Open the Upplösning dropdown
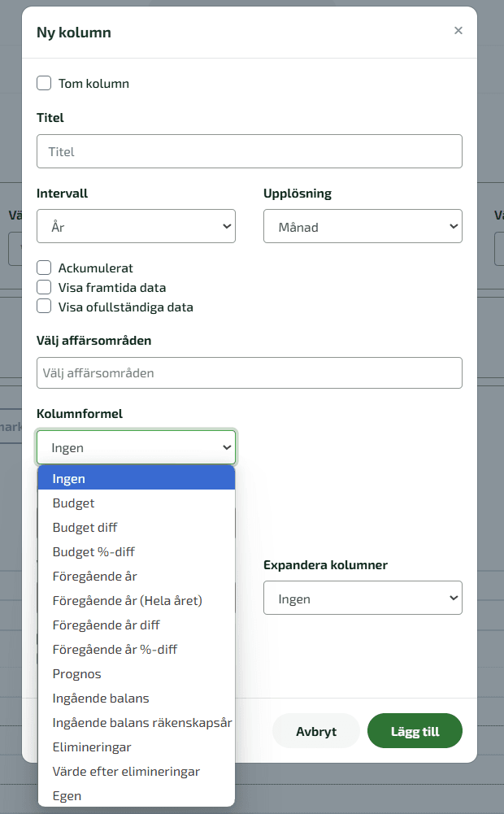The image size is (504, 814). coord(363,226)
